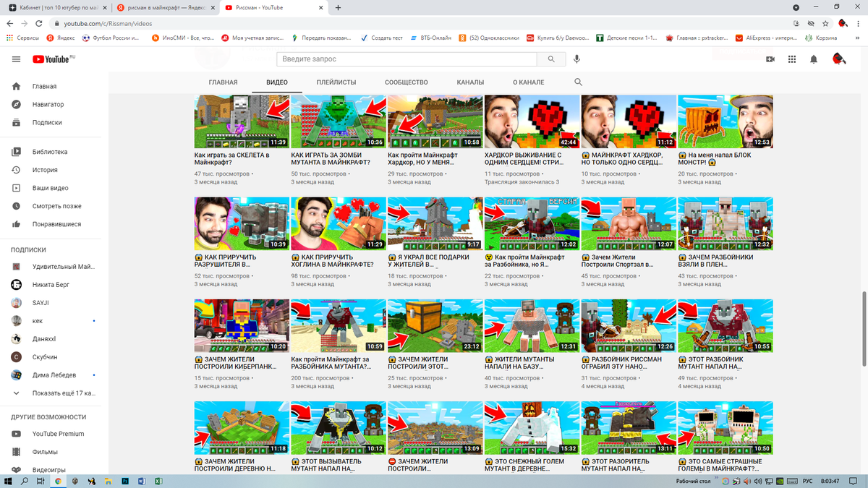Reload the page with the refresh icon

tap(40, 23)
